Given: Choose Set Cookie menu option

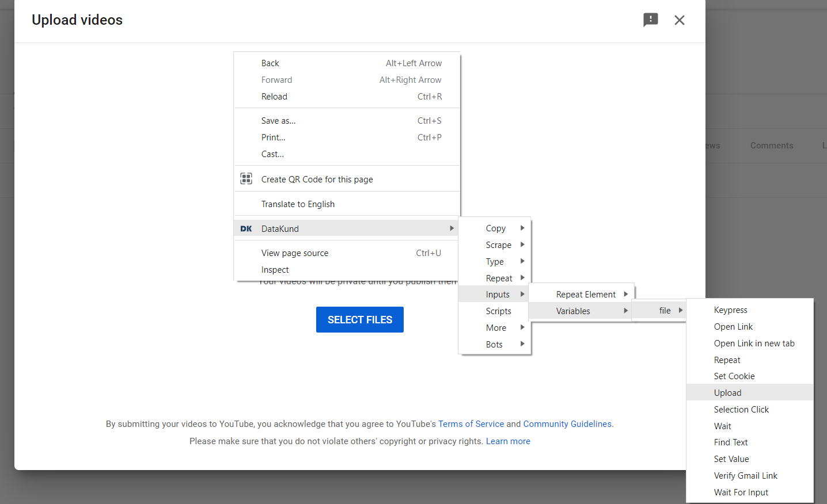Looking at the screenshot, I should (x=734, y=376).
